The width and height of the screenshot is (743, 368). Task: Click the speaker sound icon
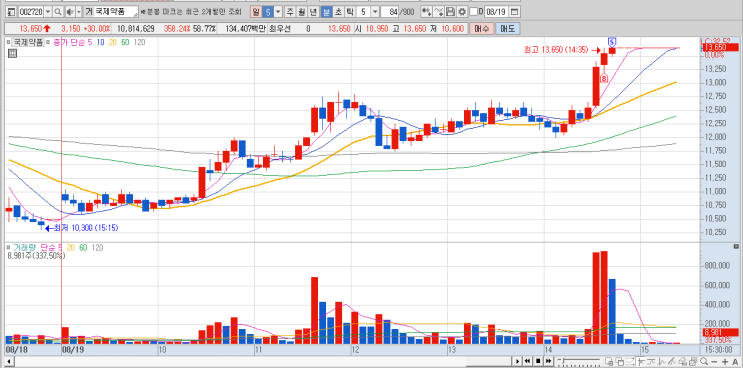pyautogui.click(x=69, y=11)
